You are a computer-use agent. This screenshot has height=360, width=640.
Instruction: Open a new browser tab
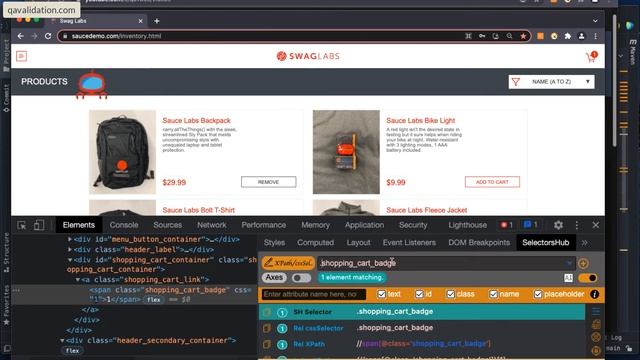[x=157, y=21]
